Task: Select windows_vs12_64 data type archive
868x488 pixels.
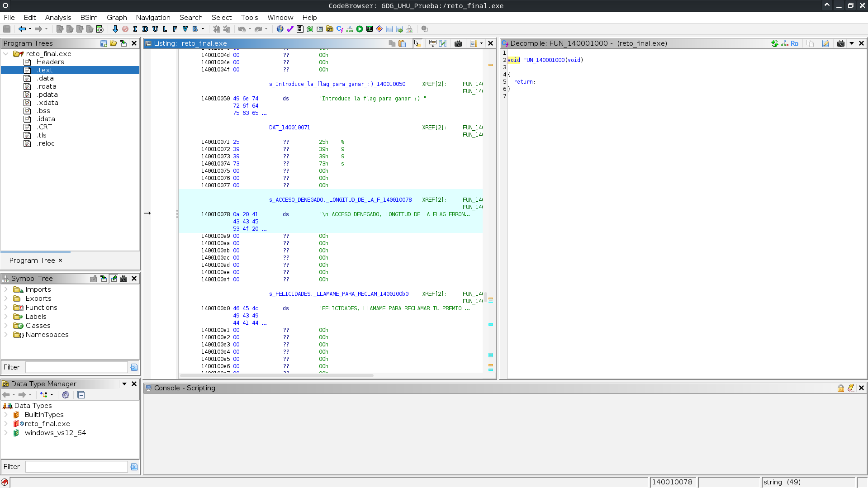Action: click(55, 433)
